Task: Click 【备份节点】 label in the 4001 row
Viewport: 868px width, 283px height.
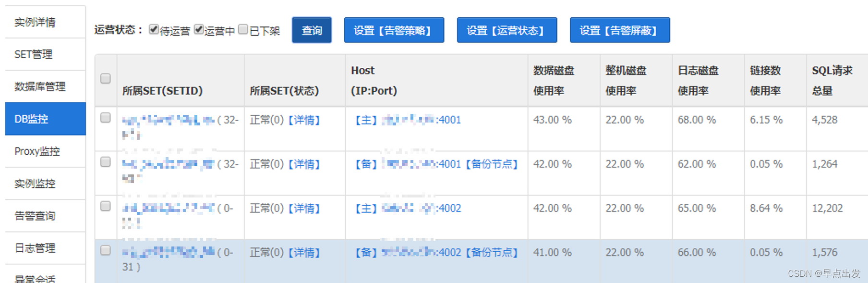Action: [x=492, y=164]
